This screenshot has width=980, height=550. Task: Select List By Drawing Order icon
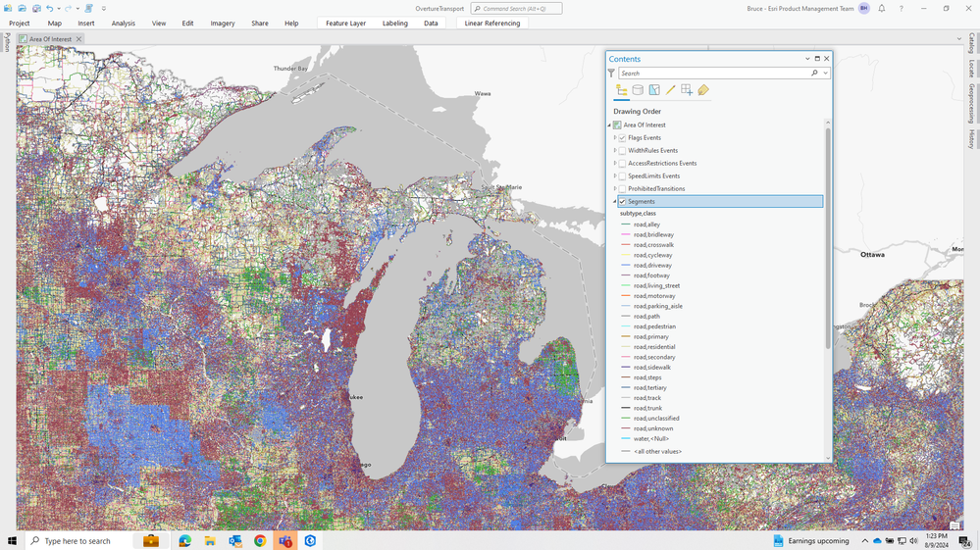[621, 90]
